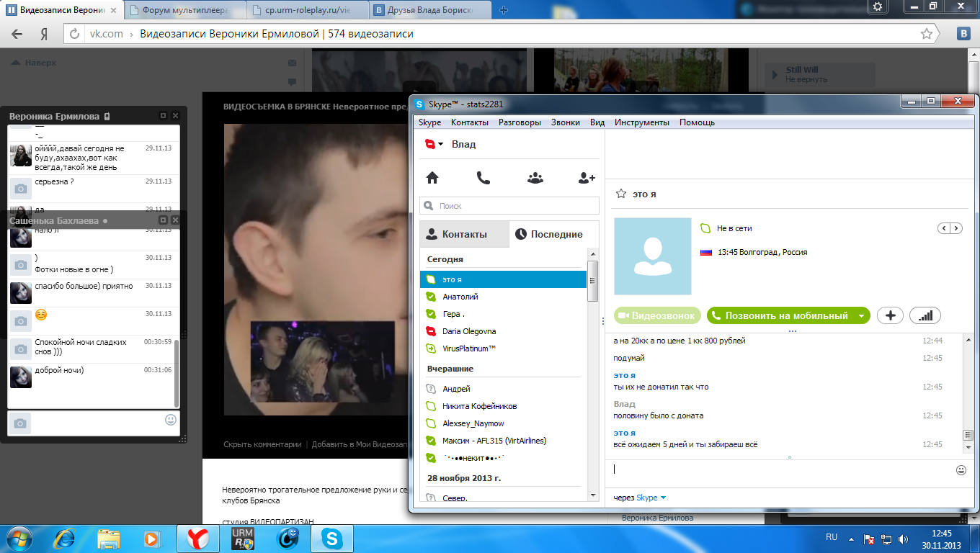Click RU language indicator in tray

pyautogui.click(x=832, y=537)
